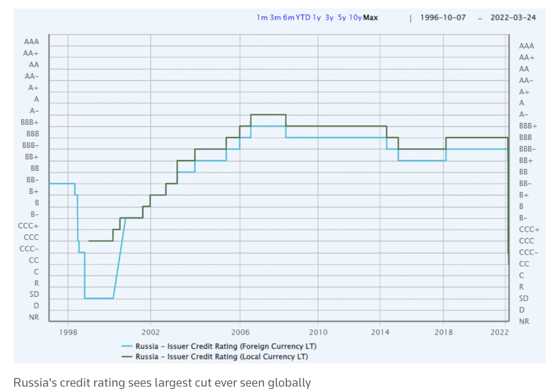Click the right-axis B- rating label

pos(523,218)
